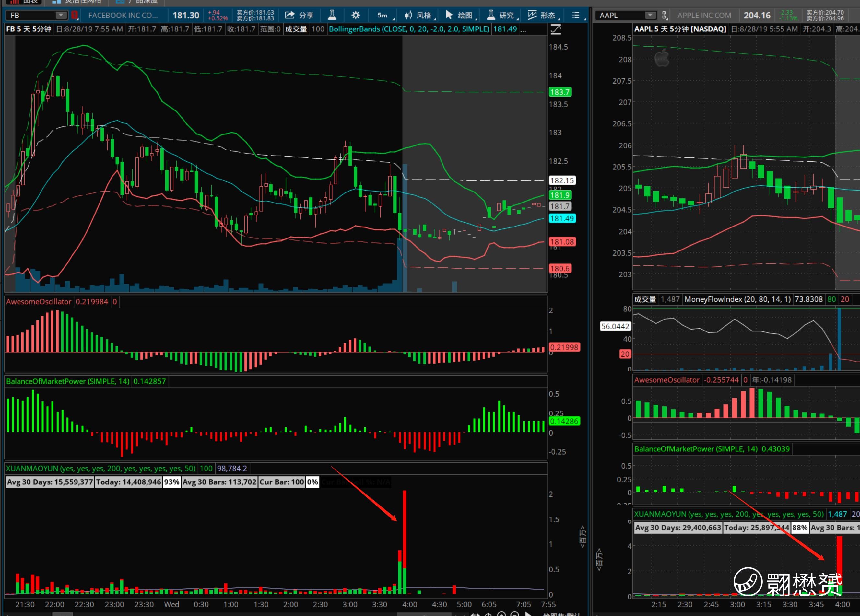
Task: Click the zoom-out minus icon at chart bottom
Action: [x=514, y=614]
